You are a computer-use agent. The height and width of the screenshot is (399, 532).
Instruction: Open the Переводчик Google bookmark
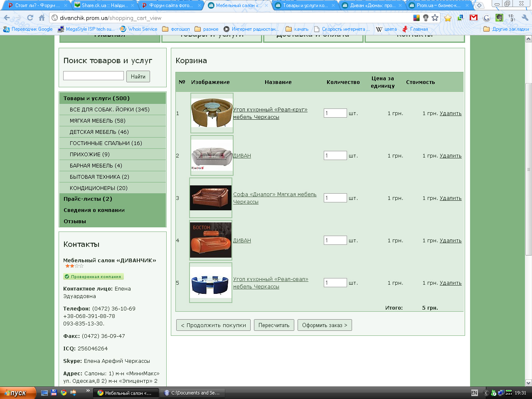28,29
